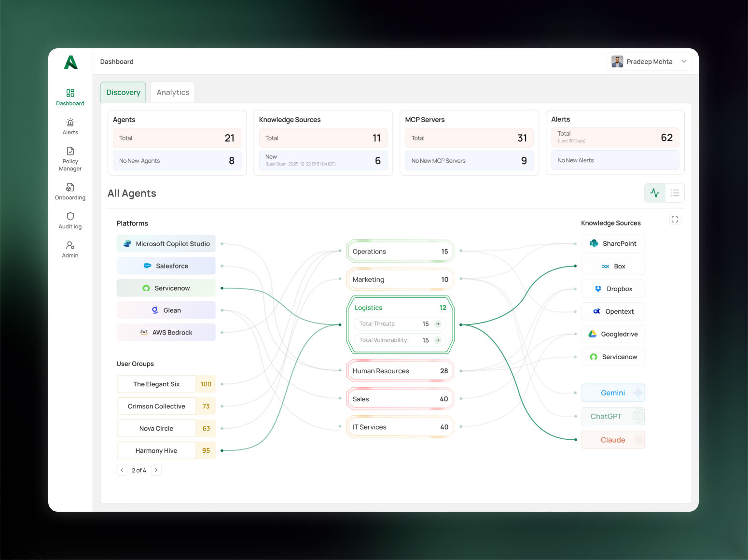The image size is (748, 560).
Task: Go to previous user groups page
Action: click(122, 470)
